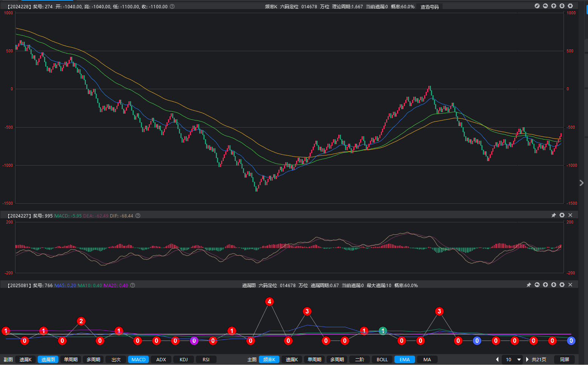Viewport: 588px width, 365px height.
Task: Click down arrow icon in 遗漏图 panel header
Action: [x=554, y=285]
